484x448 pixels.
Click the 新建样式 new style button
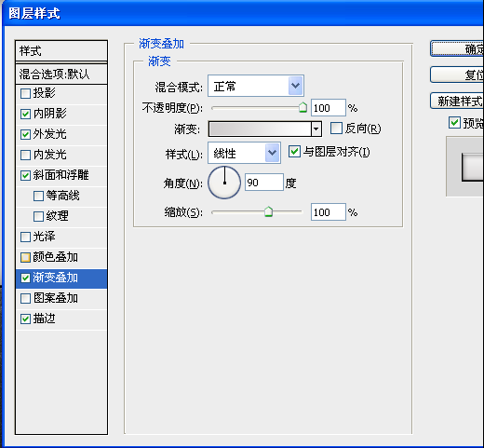(457, 101)
